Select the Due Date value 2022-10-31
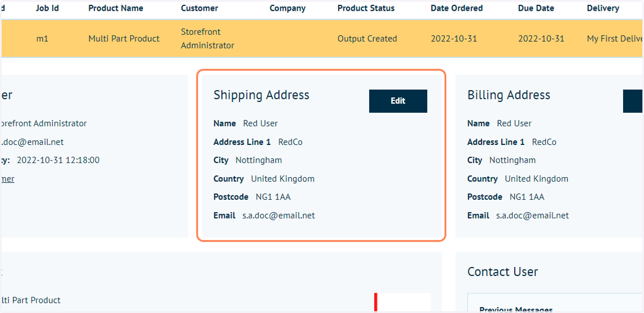 point(541,39)
